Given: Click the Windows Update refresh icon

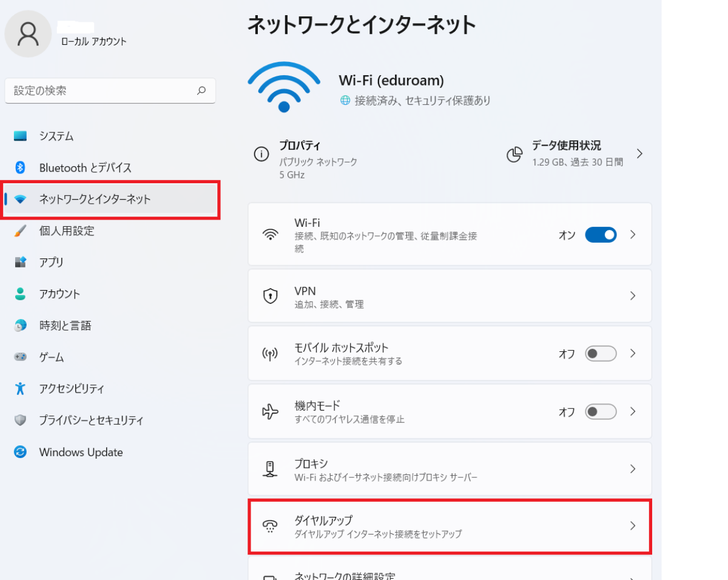Looking at the screenshot, I should click(21, 452).
